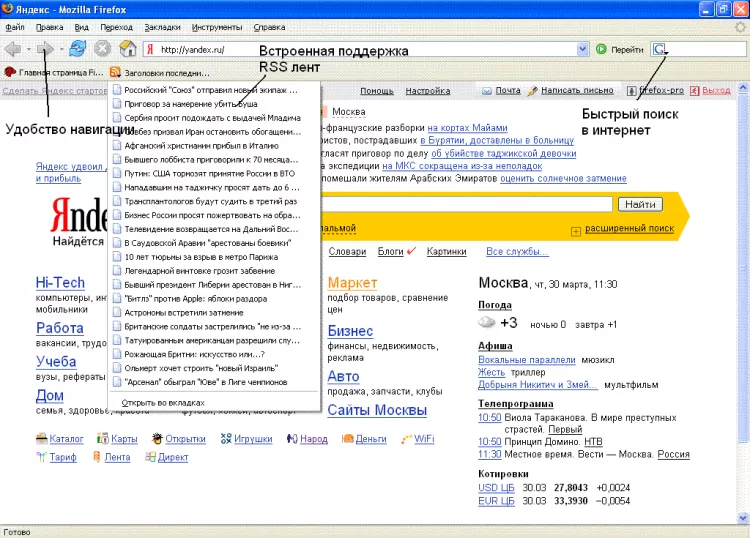Click the vertical scrollbar up arrow
The height and width of the screenshot is (538, 750).
pos(742,88)
